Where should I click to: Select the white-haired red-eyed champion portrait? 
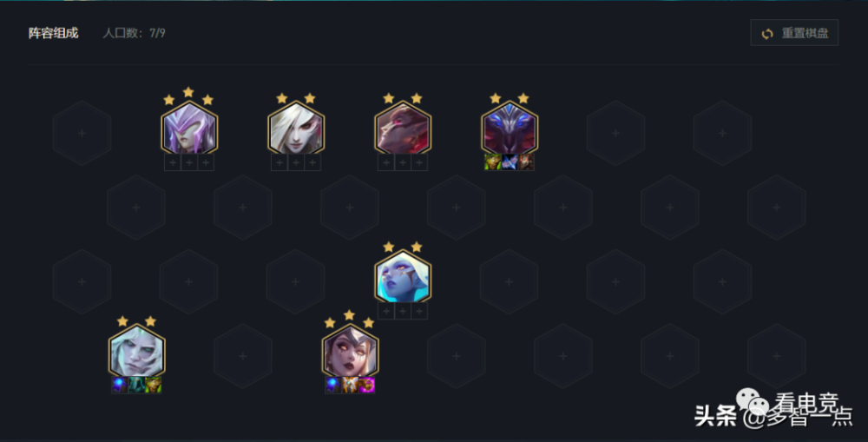coord(296,128)
